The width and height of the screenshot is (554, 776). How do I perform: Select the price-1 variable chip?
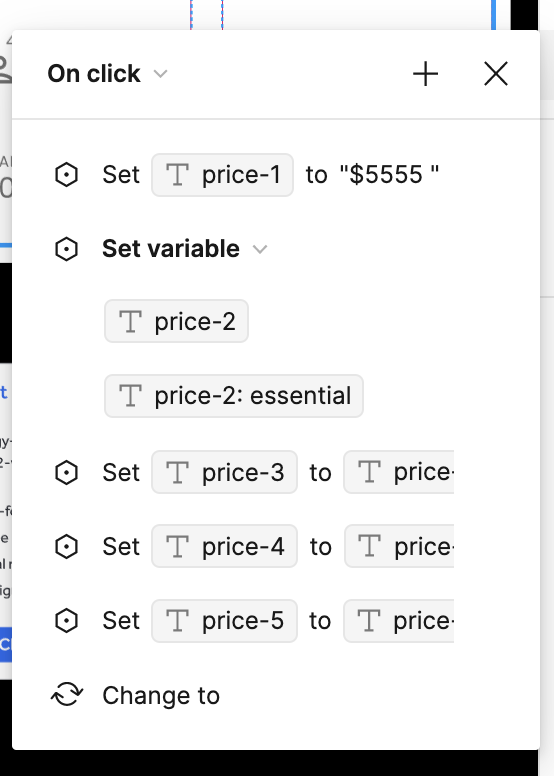click(x=222, y=175)
